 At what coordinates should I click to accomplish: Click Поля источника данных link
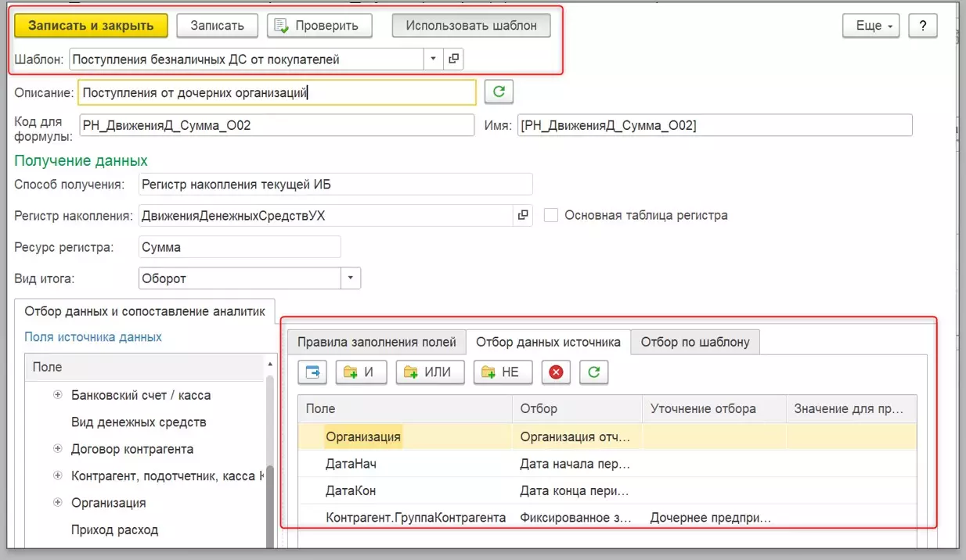(x=93, y=337)
